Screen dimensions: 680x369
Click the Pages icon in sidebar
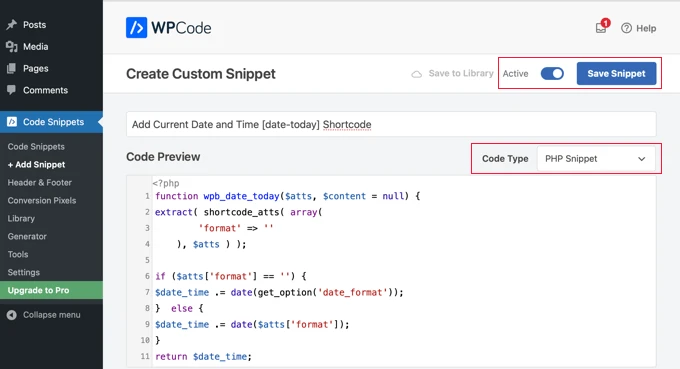click(x=12, y=68)
